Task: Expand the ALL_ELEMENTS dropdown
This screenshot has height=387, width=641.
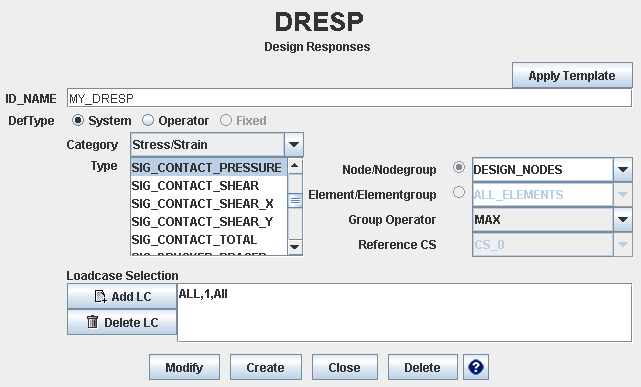Action: pos(623,195)
